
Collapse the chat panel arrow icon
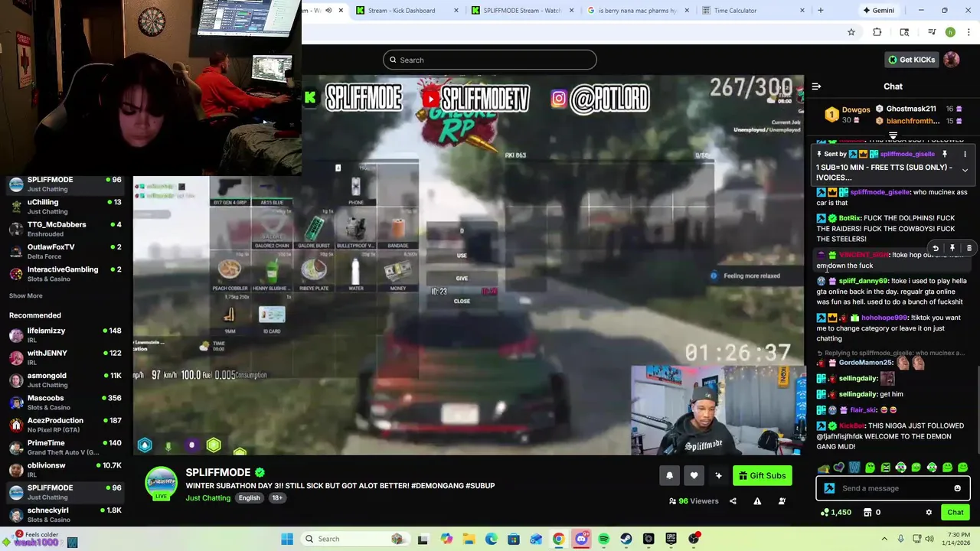pyautogui.click(x=816, y=86)
